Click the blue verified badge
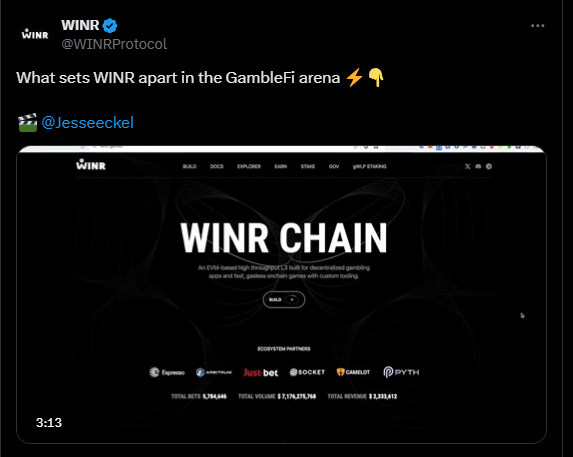Viewport: 573px width, 457px height. (x=110, y=26)
